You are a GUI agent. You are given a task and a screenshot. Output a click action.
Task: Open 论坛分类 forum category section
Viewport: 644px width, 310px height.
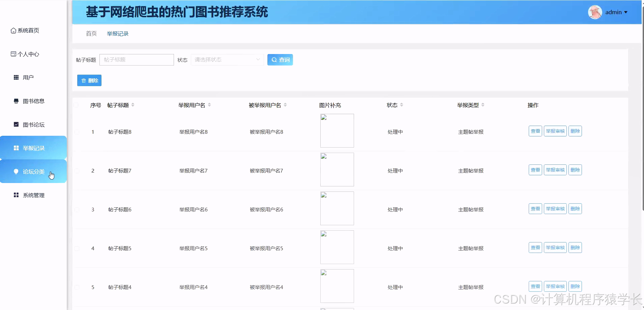[16, 171]
